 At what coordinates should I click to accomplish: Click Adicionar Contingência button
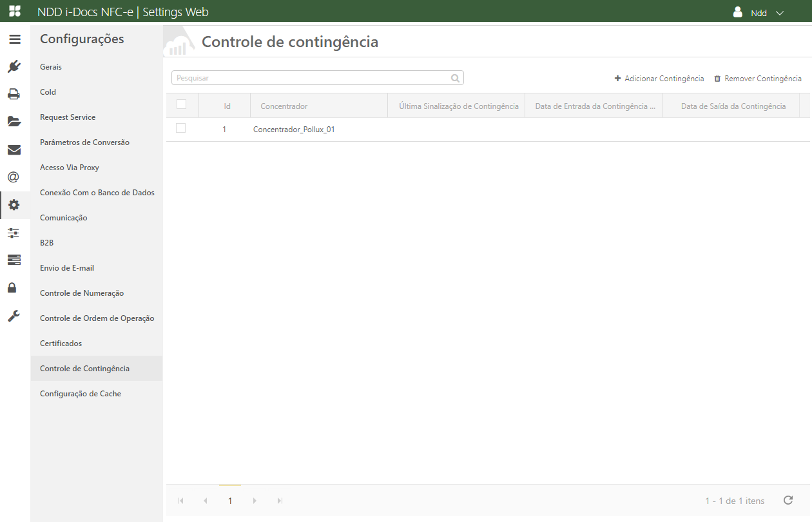659,79
